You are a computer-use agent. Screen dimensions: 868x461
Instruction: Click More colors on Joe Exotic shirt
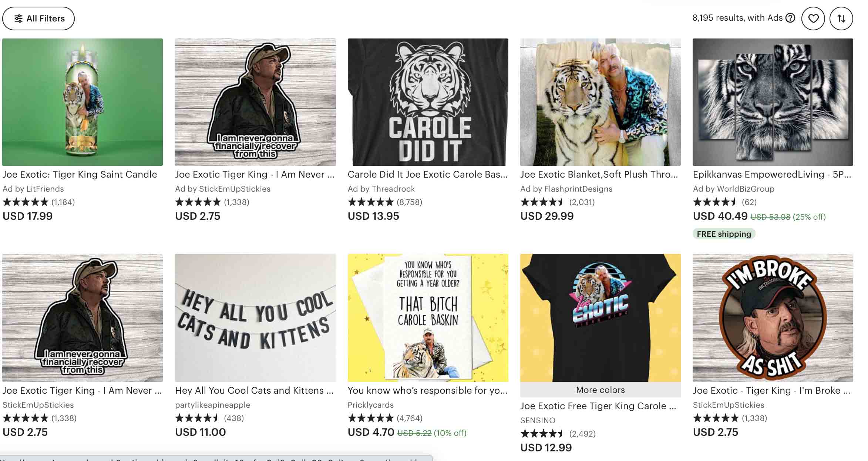[x=600, y=390]
